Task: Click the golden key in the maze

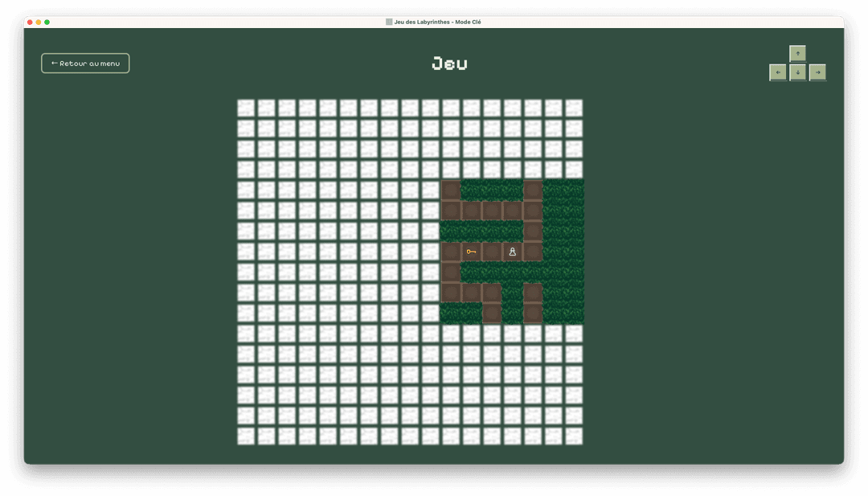Action: point(471,251)
